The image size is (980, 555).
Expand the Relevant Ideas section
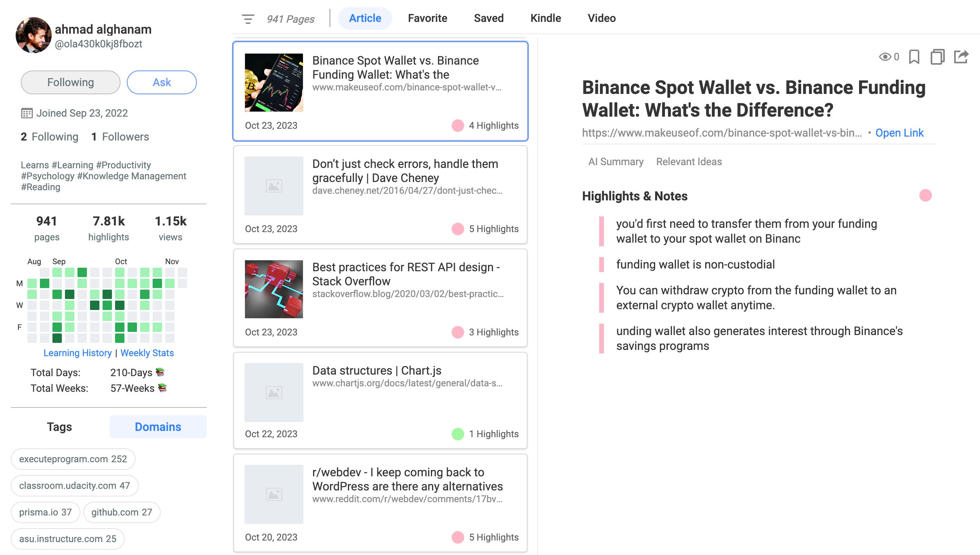(689, 162)
